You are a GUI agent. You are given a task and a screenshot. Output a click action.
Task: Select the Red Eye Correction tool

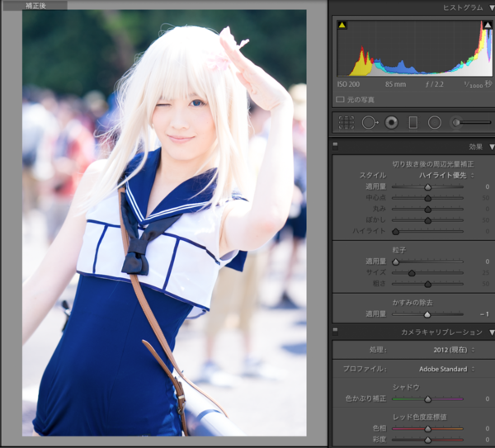click(x=391, y=122)
